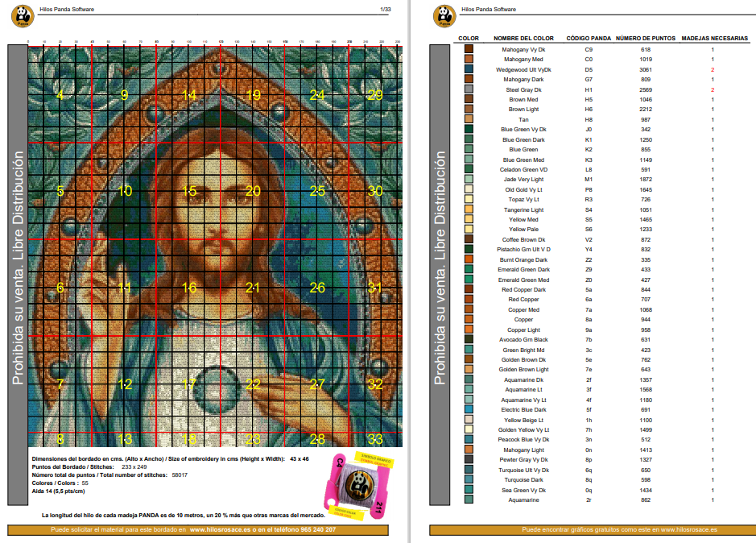Click the NOMBRE DEL COLOR column header
The height and width of the screenshot is (543, 756).
point(523,38)
